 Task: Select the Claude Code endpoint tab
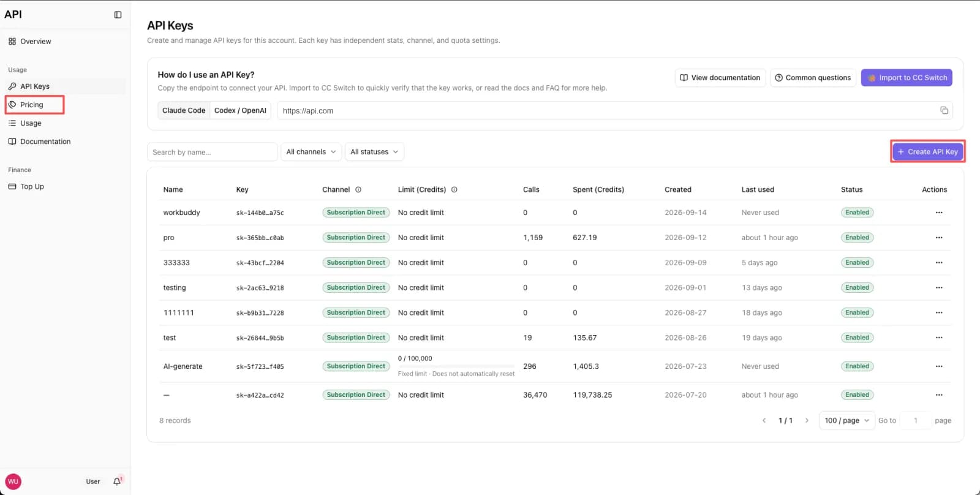(184, 110)
